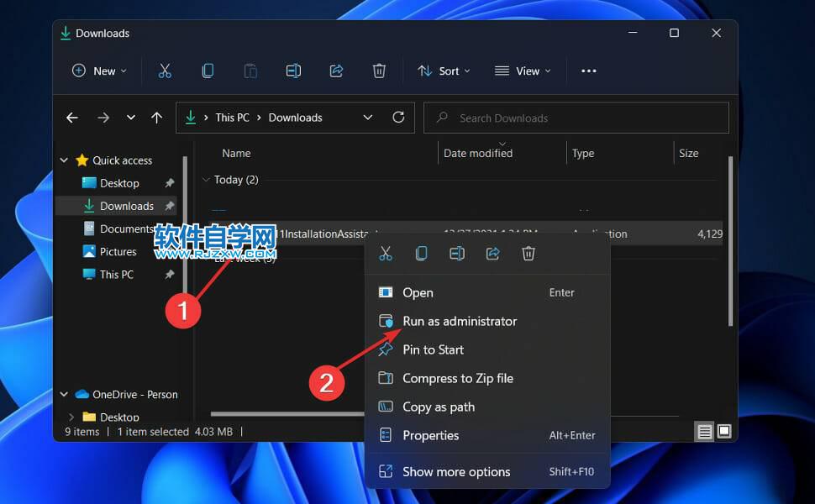This screenshot has height=504, width=815.
Task: Sort by the Size column header
Action: 689,153
